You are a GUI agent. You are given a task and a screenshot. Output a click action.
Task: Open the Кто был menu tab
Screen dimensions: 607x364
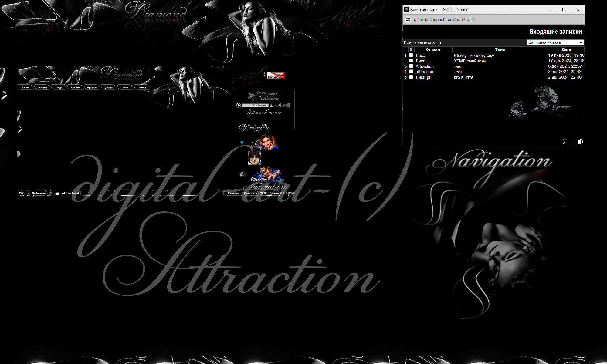pyautogui.click(x=76, y=88)
